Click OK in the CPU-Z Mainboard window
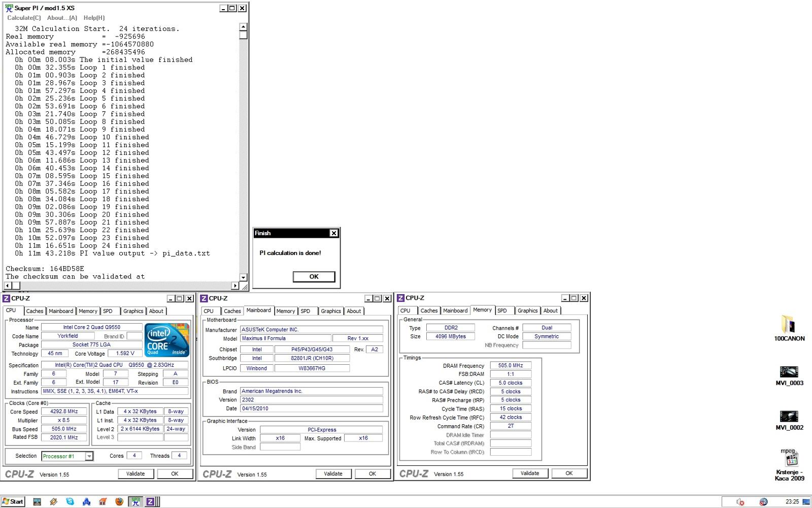 click(x=372, y=473)
